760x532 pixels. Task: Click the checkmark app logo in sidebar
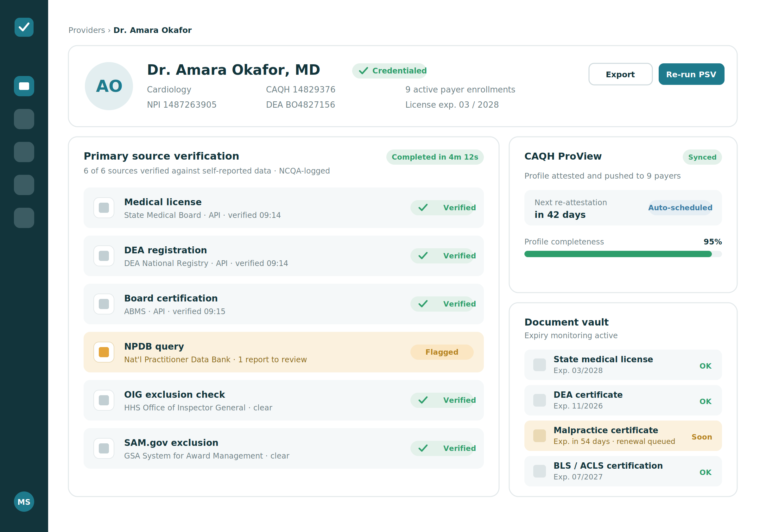coord(24,27)
